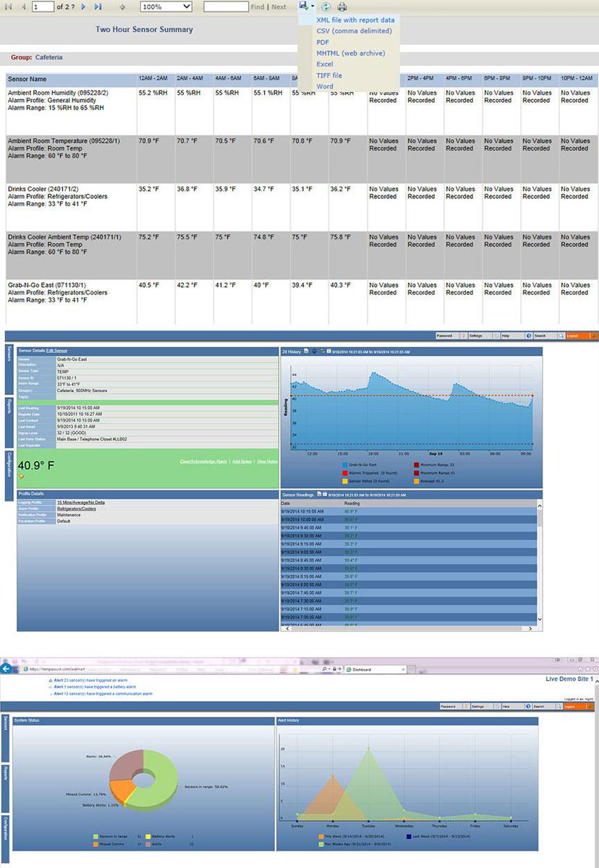Click horizontal scrollbar under Sensor Readings

(407, 627)
